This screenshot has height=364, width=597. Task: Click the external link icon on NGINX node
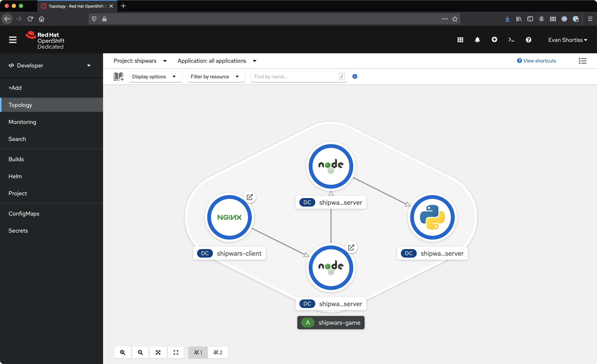coord(249,197)
